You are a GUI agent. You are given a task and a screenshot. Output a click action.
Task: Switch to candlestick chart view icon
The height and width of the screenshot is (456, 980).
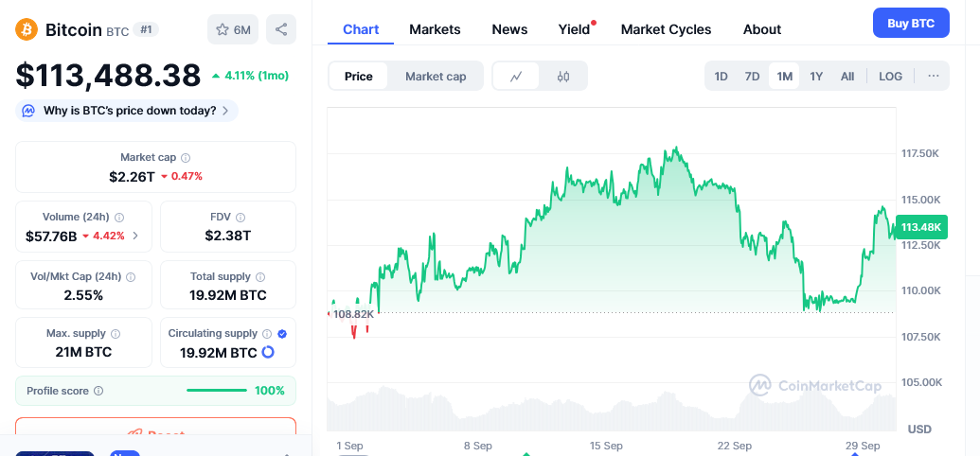(563, 77)
